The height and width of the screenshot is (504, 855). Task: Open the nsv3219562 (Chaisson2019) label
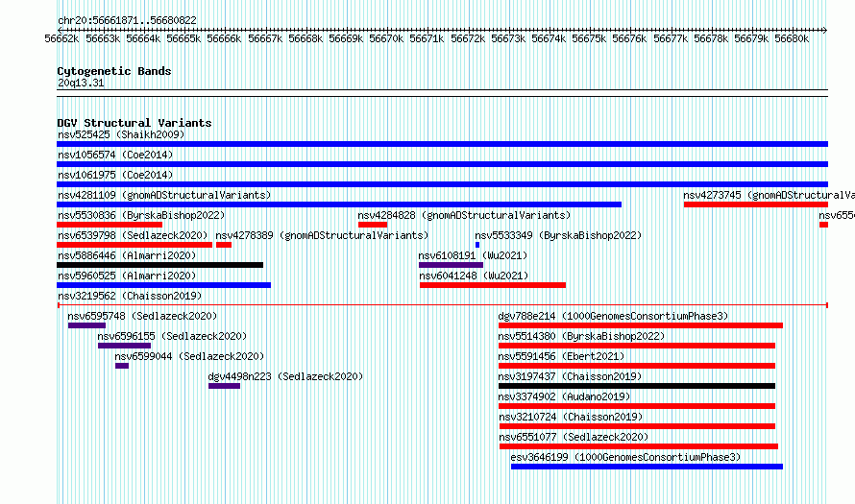click(x=130, y=296)
